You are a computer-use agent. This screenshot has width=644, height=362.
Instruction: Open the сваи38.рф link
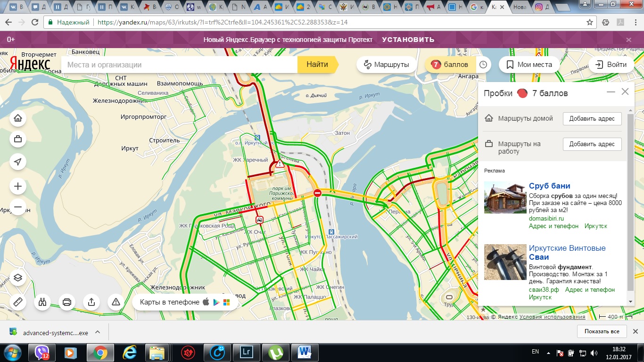[x=544, y=289]
